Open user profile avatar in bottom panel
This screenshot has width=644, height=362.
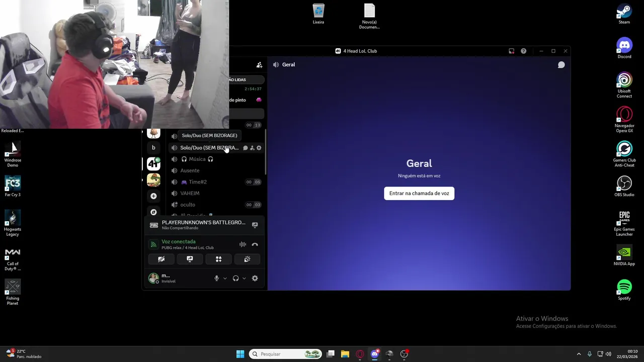tap(153, 278)
